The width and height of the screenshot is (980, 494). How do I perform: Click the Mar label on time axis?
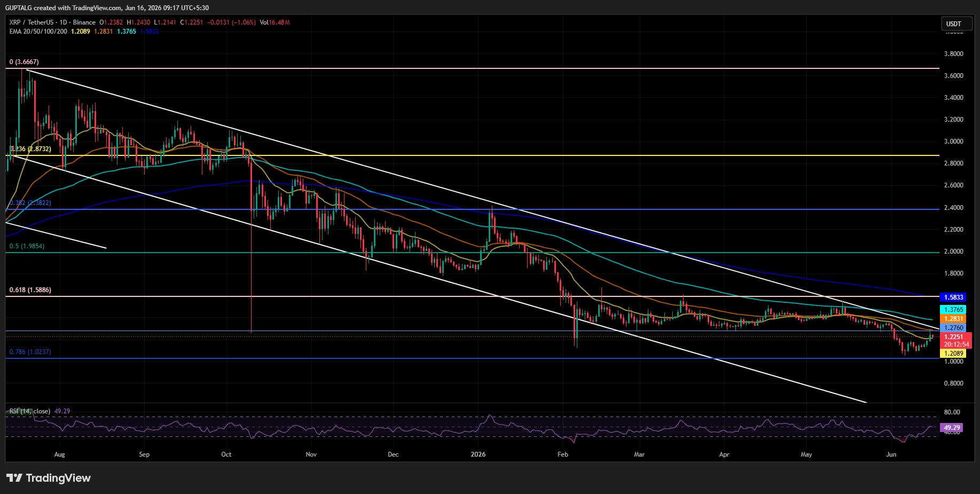(x=639, y=454)
